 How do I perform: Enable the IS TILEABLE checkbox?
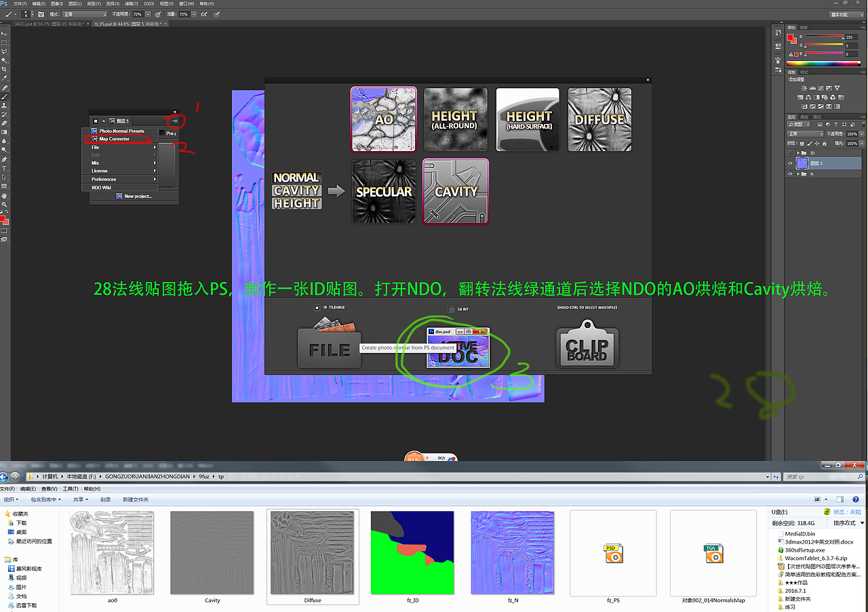point(317,307)
